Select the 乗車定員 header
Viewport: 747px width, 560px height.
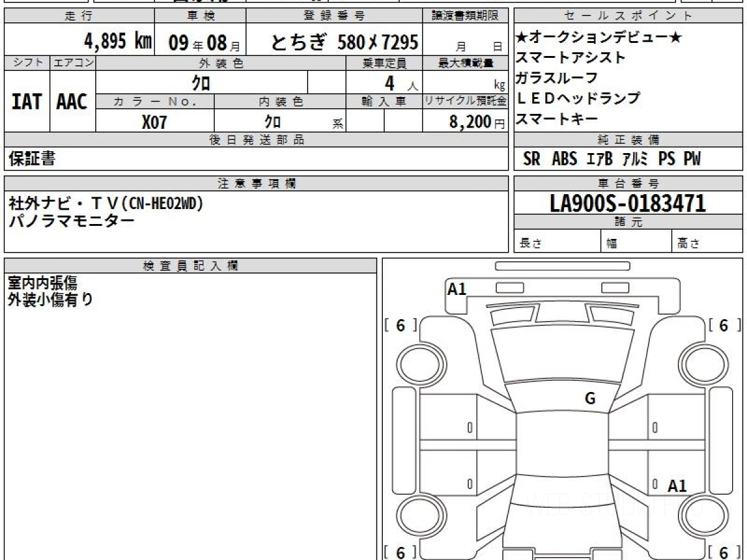(384, 63)
